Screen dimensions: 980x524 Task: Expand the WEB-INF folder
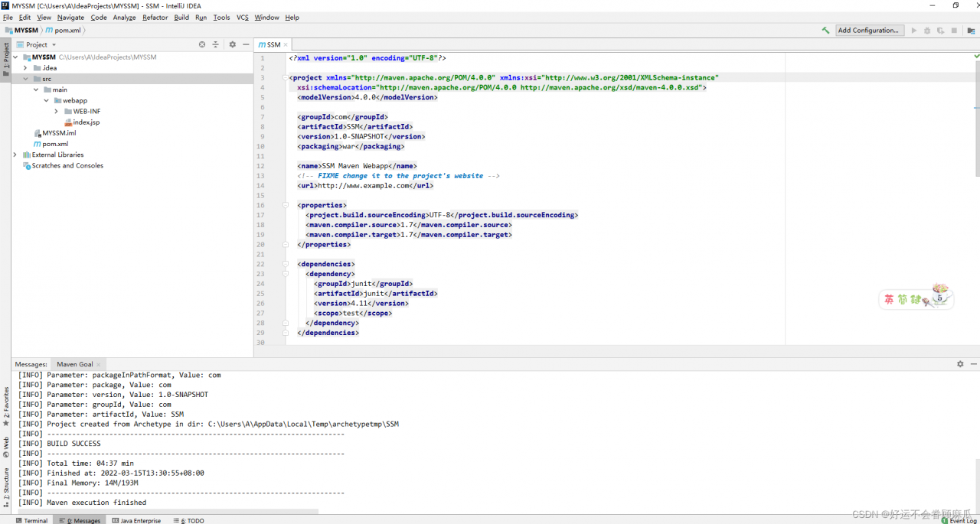click(x=57, y=112)
